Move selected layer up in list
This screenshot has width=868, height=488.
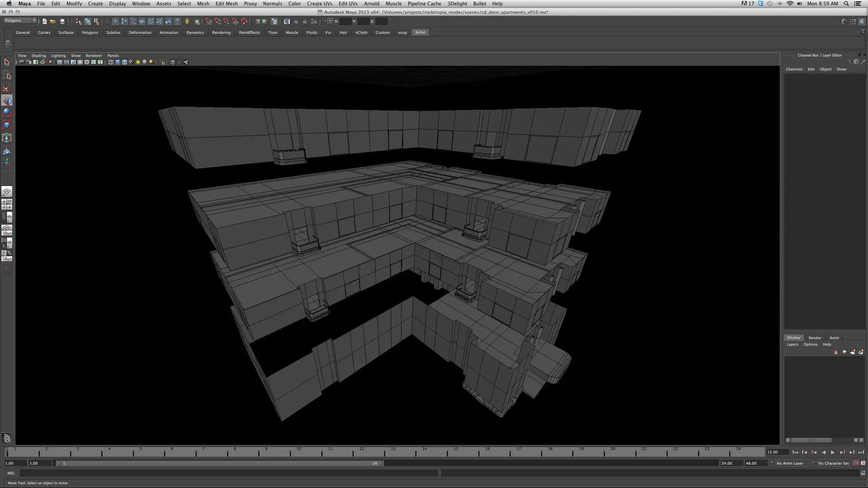pyautogui.click(x=835, y=352)
